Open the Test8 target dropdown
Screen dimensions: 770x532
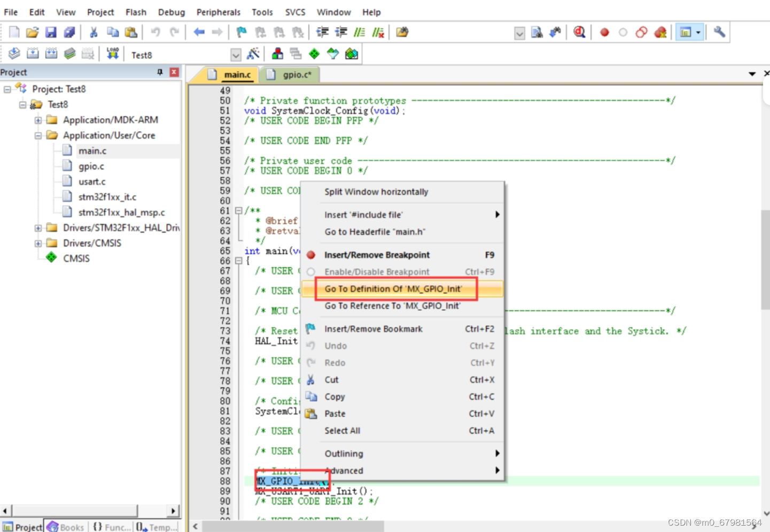coord(236,54)
